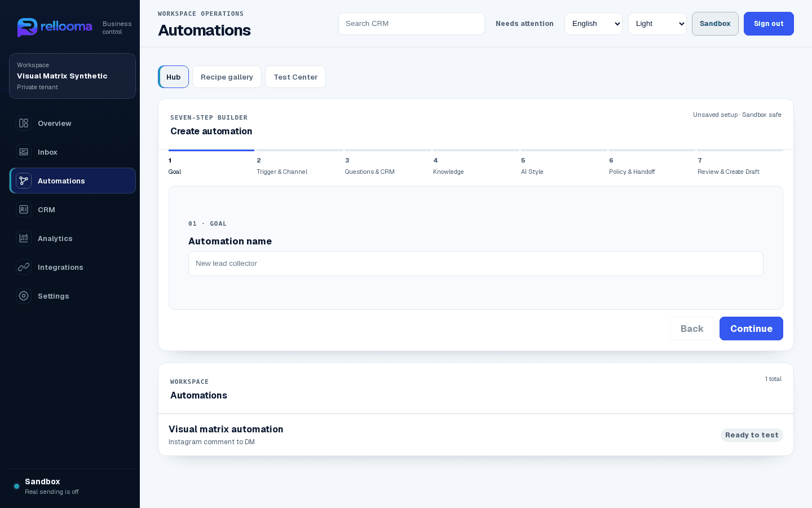Go to step 1 Goal

(x=211, y=164)
